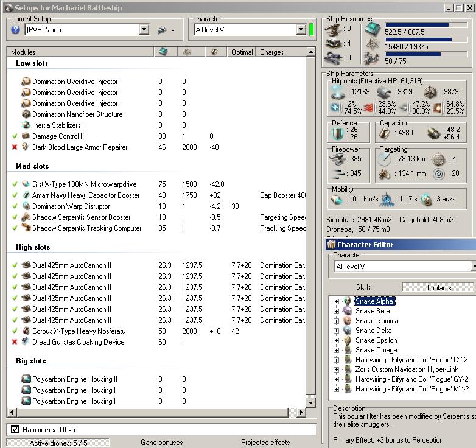Screen dimensions: 476x448
Task: Click the Damage Control II module icon
Action: coord(26,136)
